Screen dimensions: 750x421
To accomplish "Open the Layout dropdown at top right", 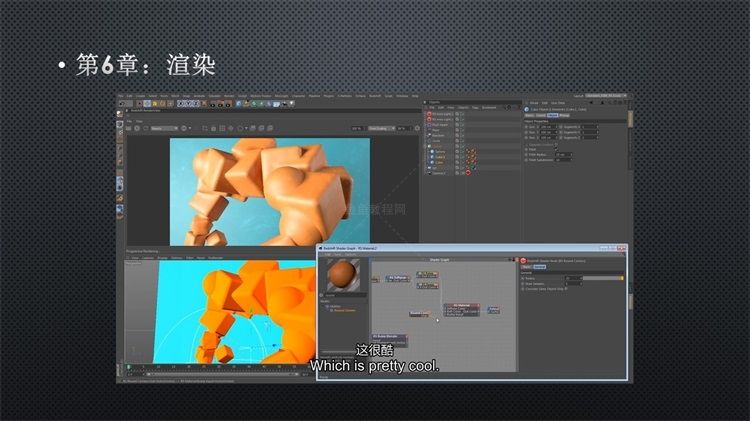I will click(607, 96).
